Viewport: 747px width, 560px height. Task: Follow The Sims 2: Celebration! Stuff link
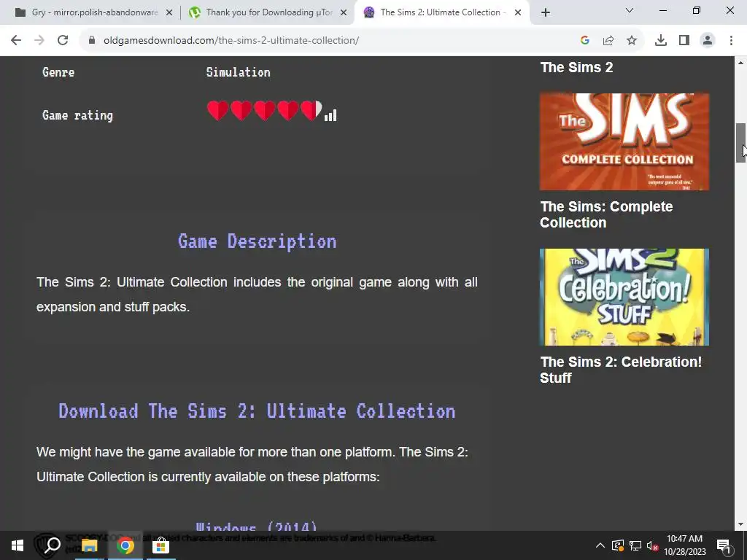point(621,370)
